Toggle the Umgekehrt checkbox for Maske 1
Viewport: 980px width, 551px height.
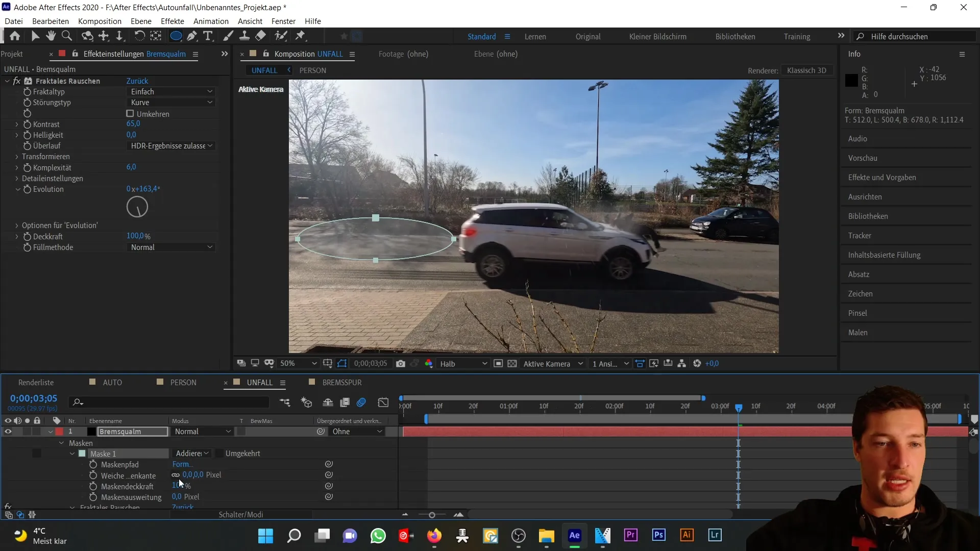[x=219, y=453]
